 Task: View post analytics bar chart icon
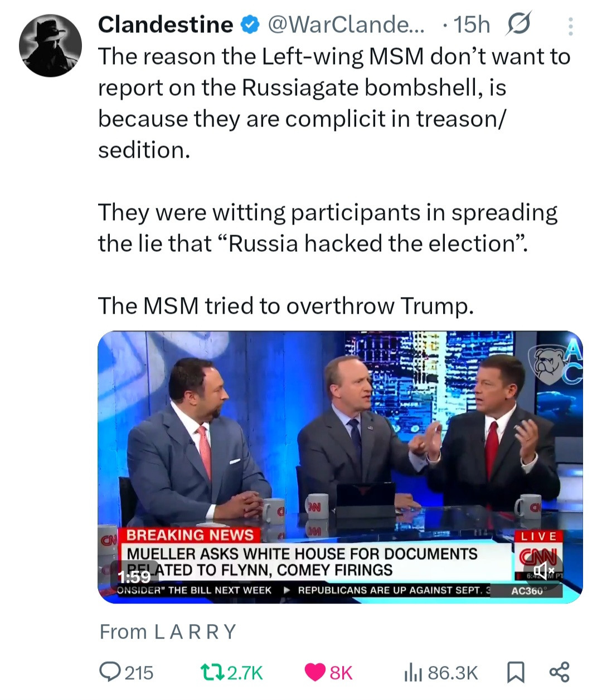(412, 673)
